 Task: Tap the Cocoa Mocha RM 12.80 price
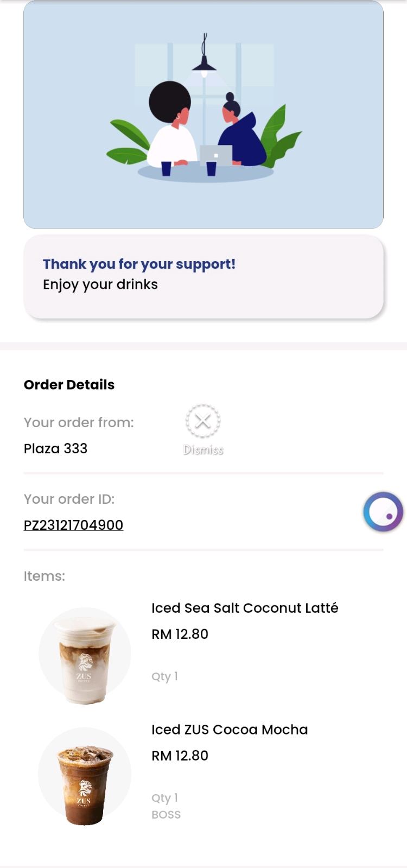click(180, 756)
